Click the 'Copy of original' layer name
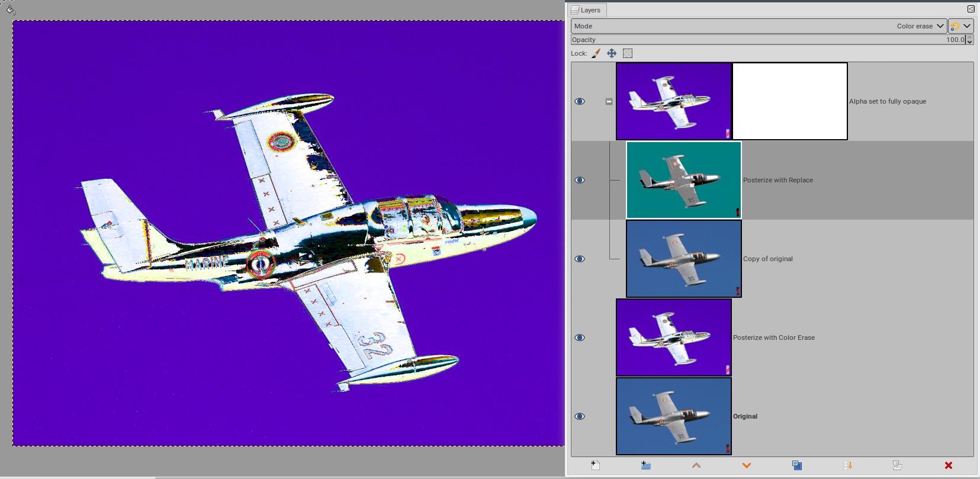980x479 pixels. pyautogui.click(x=768, y=259)
